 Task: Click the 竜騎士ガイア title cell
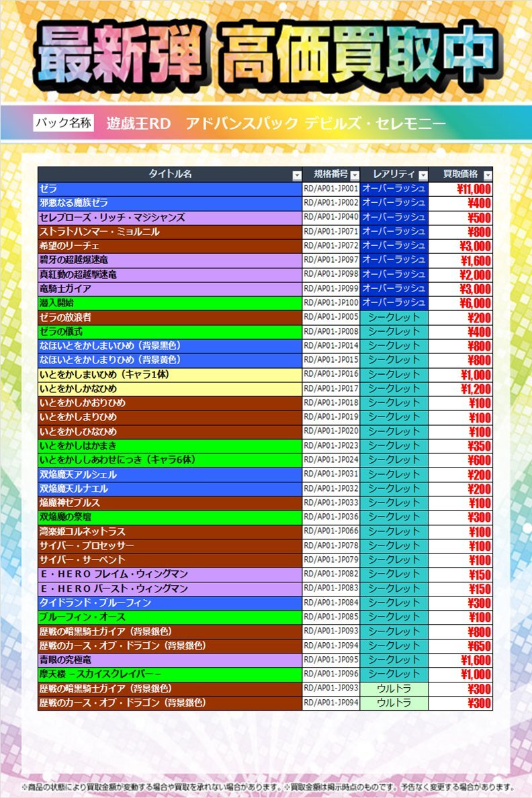(x=170, y=289)
